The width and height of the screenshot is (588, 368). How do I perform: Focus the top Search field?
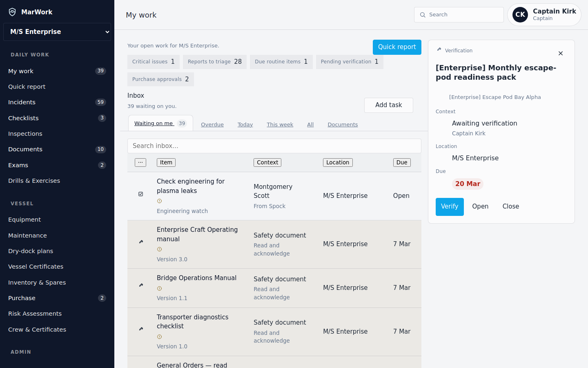tap(459, 15)
